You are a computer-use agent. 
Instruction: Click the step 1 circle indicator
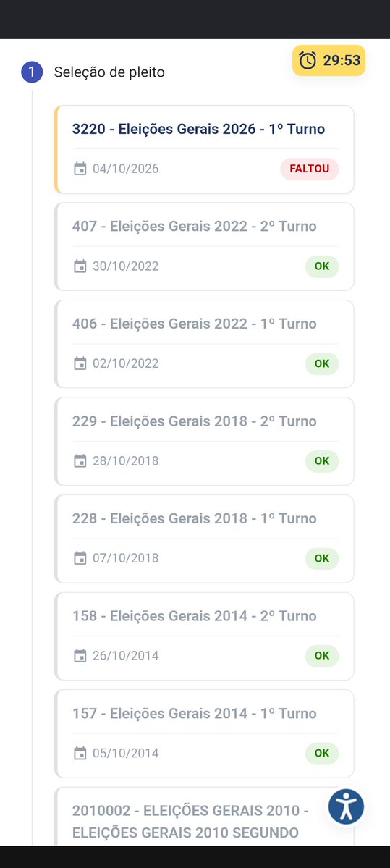(32, 72)
